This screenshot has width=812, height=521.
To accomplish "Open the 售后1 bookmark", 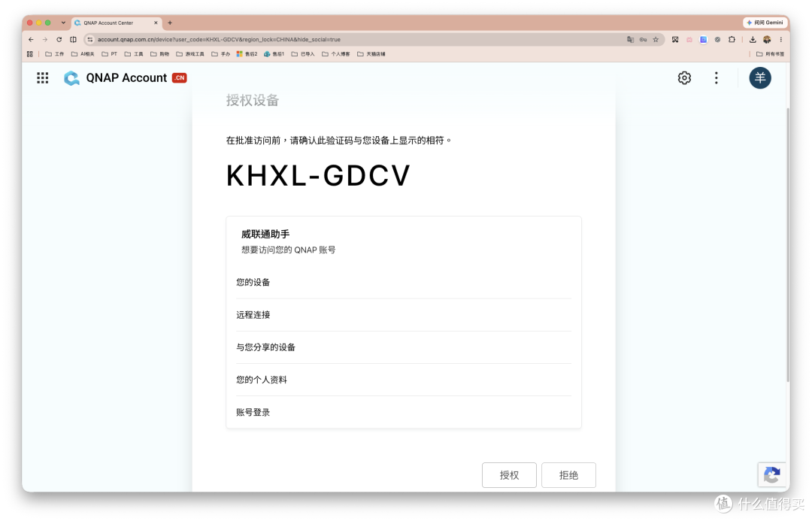I will pos(274,54).
